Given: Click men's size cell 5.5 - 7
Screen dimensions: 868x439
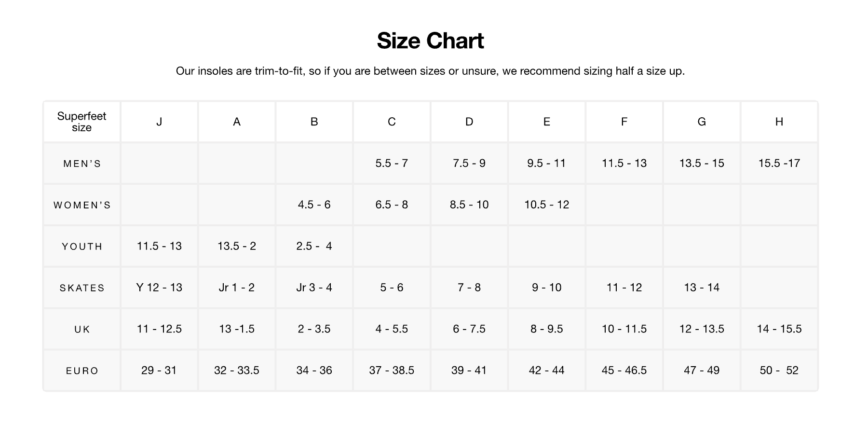Looking at the screenshot, I should coord(392,163).
